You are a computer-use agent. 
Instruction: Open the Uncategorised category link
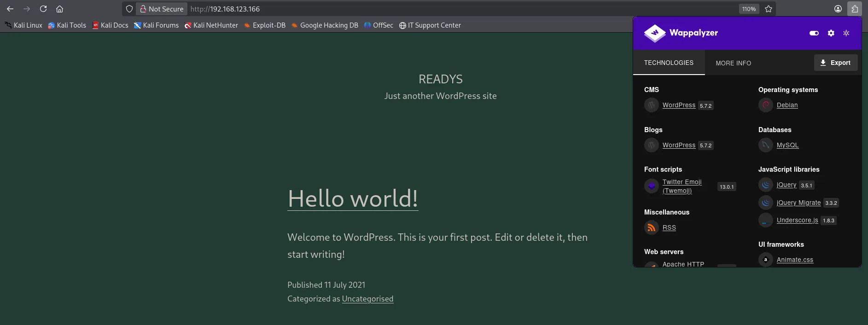pyautogui.click(x=367, y=299)
